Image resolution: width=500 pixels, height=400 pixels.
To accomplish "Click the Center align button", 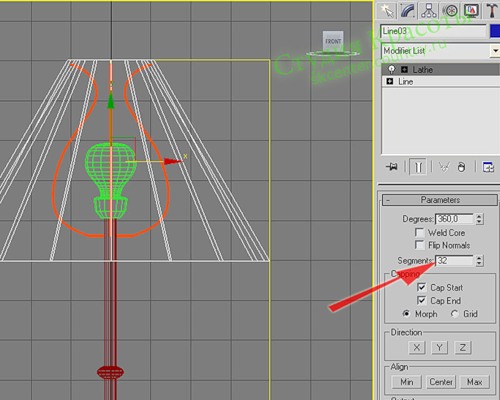I will coord(441,382).
